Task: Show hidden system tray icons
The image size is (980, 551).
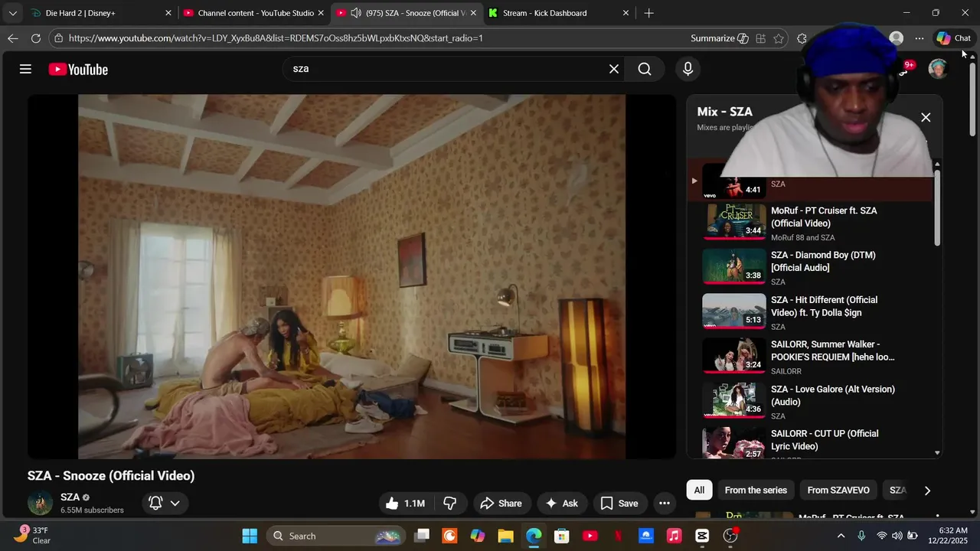Action: coord(841,536)
